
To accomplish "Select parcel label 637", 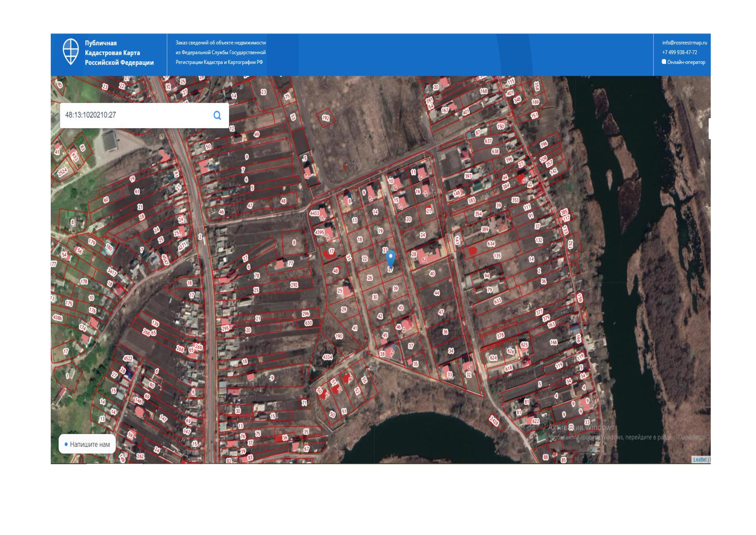I will (x=488, y=141).
